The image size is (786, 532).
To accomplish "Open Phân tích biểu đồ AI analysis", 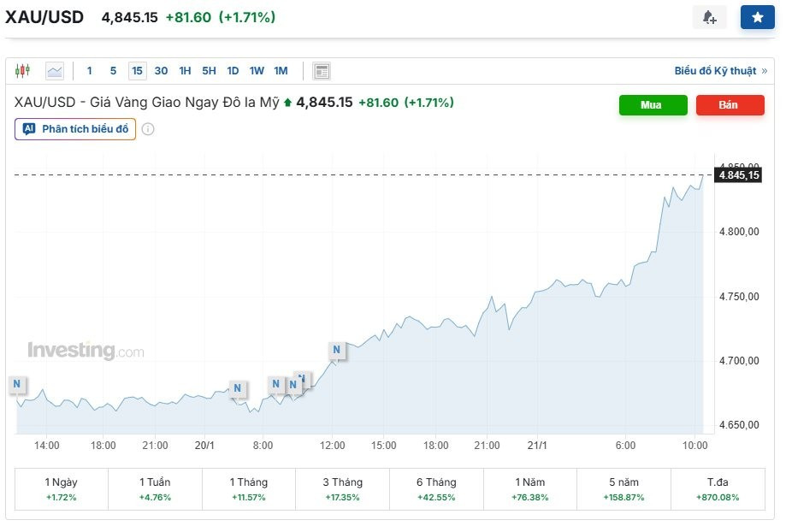I will [x=75, y=129].
